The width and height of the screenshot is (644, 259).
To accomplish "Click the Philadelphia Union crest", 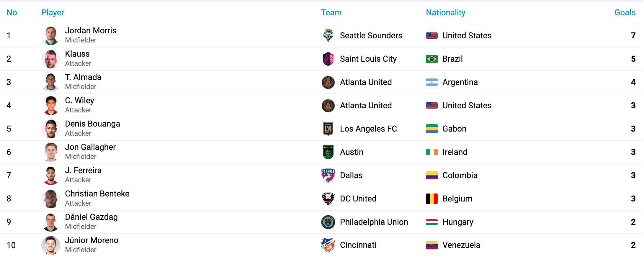I will point(328,222).
